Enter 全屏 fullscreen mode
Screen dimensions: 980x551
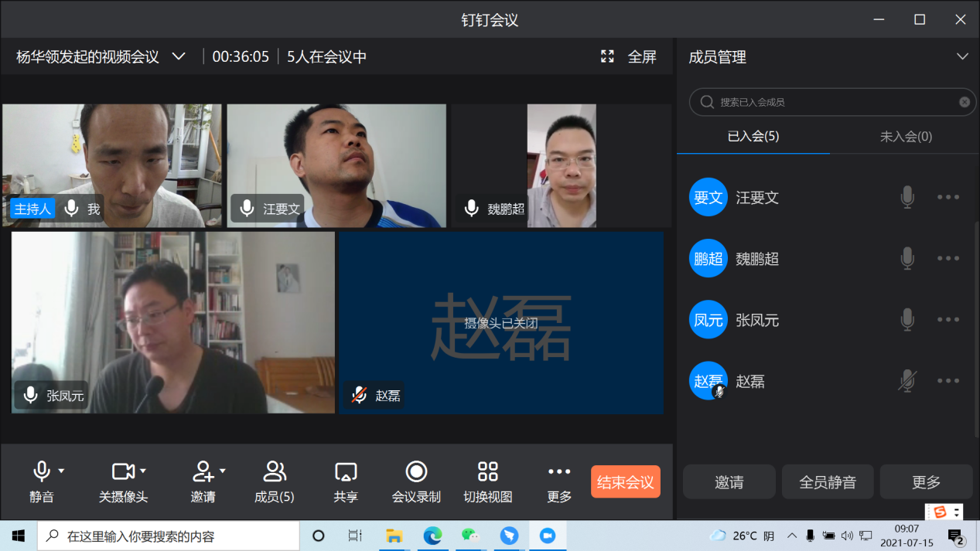click(x=628, y=56)
